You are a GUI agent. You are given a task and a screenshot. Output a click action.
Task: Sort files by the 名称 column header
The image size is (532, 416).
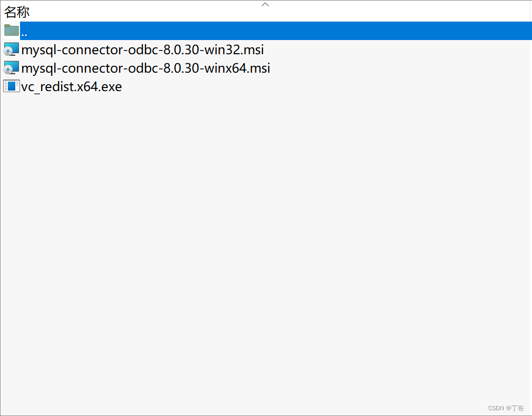(17, 11)
